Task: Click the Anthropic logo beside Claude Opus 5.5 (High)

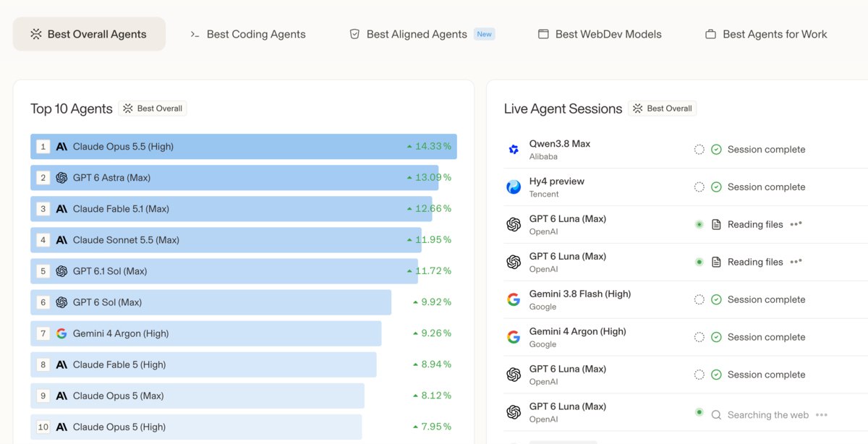Action: (61, 147)
